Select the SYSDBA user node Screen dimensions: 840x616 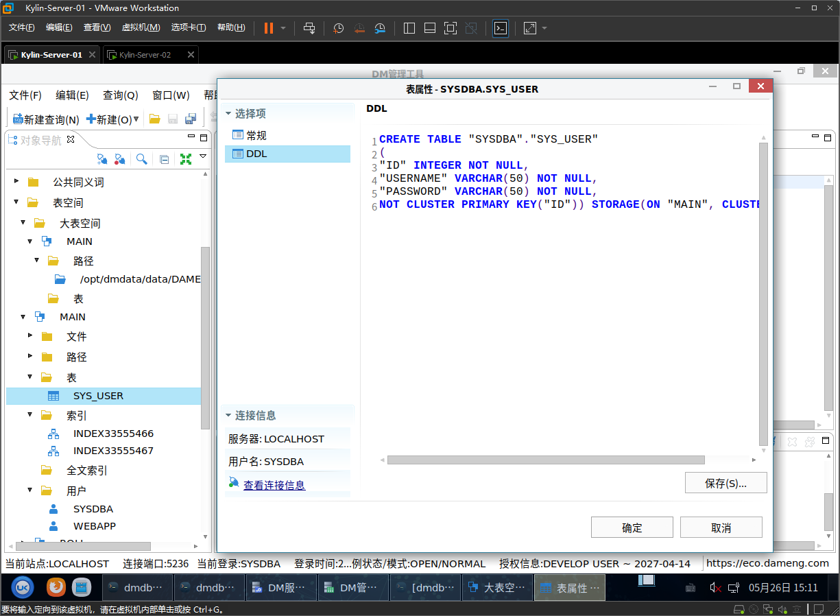(x=93, y=509)
